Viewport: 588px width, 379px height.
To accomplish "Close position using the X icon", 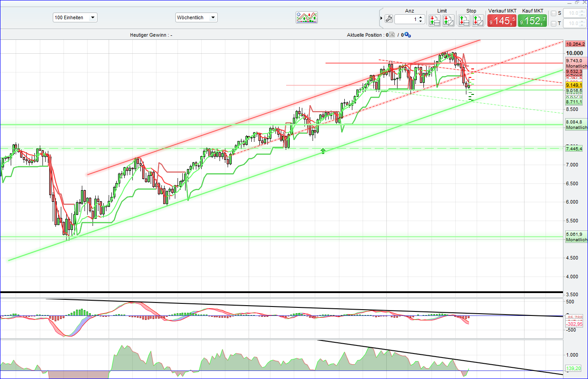I will pos(391,34).
